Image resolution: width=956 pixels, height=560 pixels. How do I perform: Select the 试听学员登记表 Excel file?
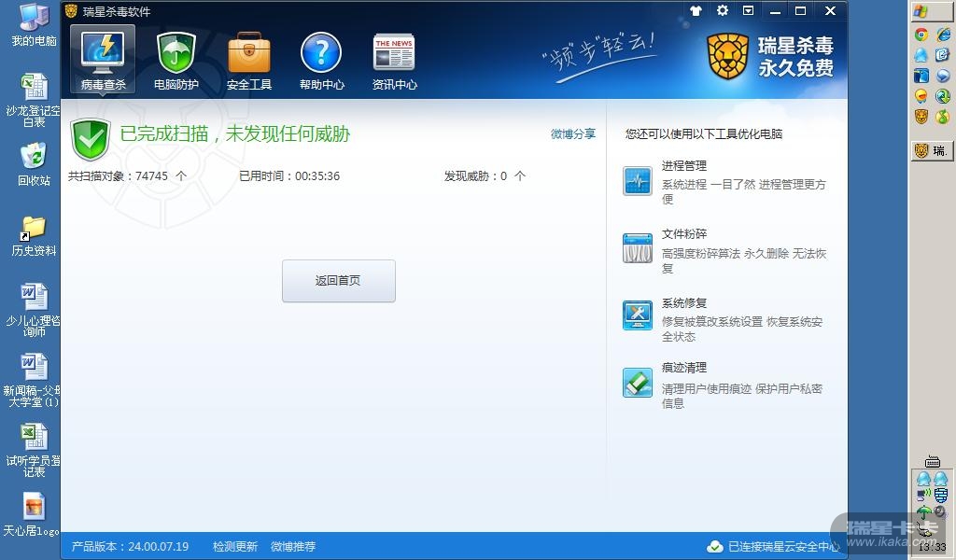34,450
